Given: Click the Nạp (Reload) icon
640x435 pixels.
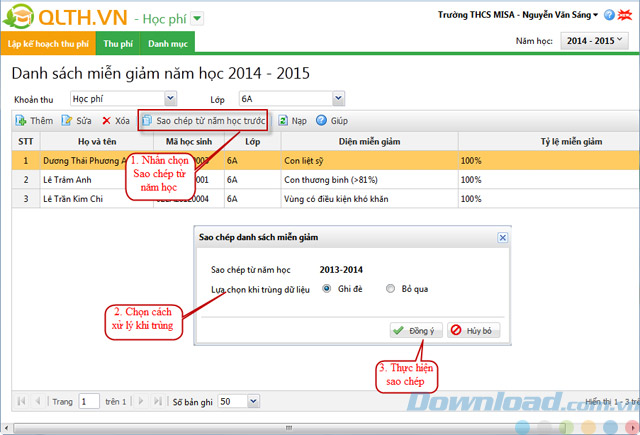Looking at the screenshot, I should click(284, 120).
